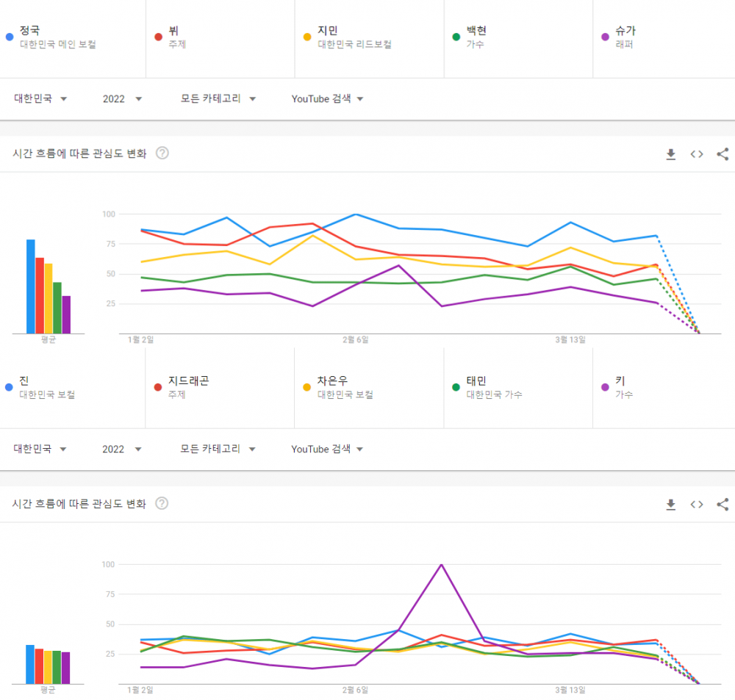Select the 차은우 comparison term
The image size is (735, 700).
(x=332, y=381)
